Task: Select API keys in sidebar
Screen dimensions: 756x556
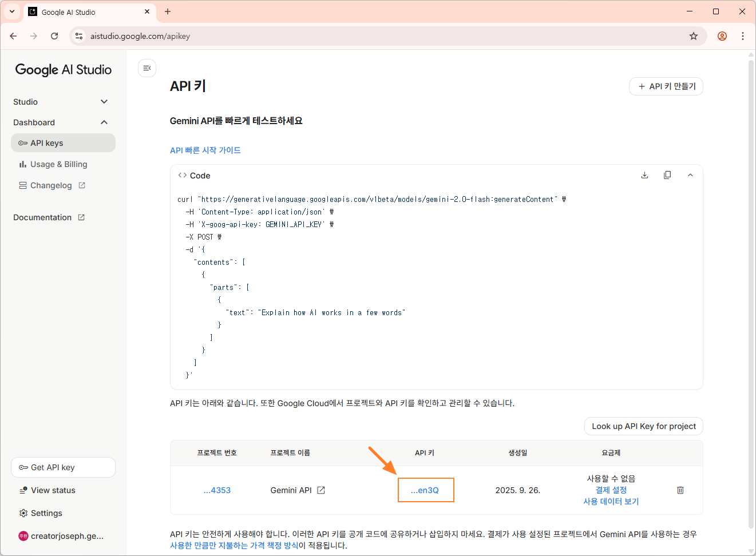Action: pos(63,143)
